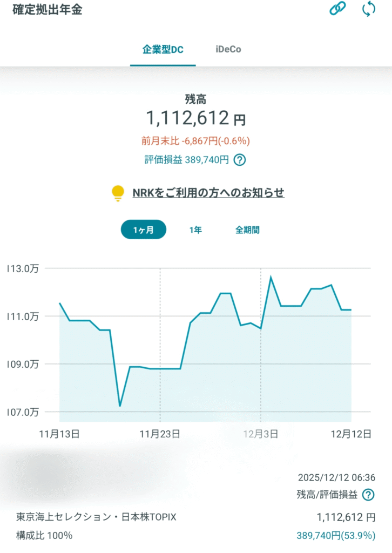
Task: Open help icon beside 評価損益 389,740円
Action: pos(240,160)
